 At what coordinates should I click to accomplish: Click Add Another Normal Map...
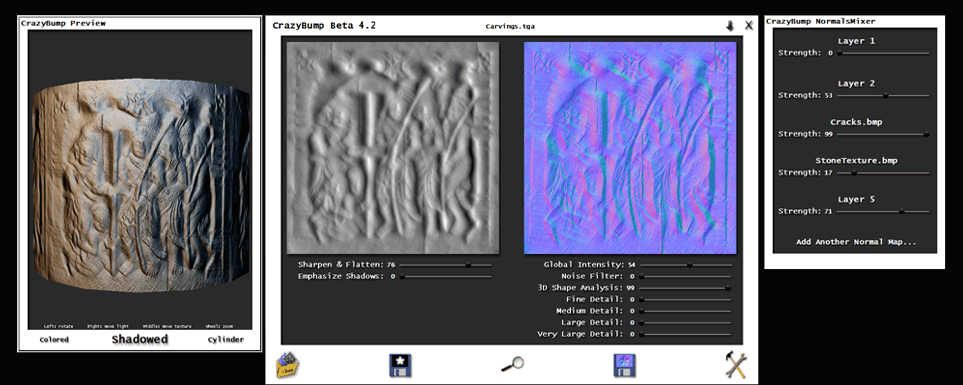point(856,242)
